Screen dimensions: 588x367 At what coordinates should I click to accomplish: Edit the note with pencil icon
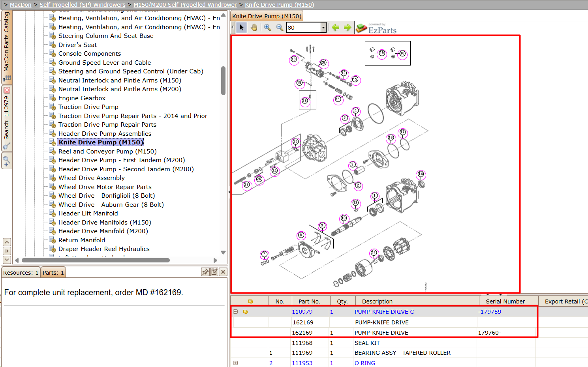(214, 272)
